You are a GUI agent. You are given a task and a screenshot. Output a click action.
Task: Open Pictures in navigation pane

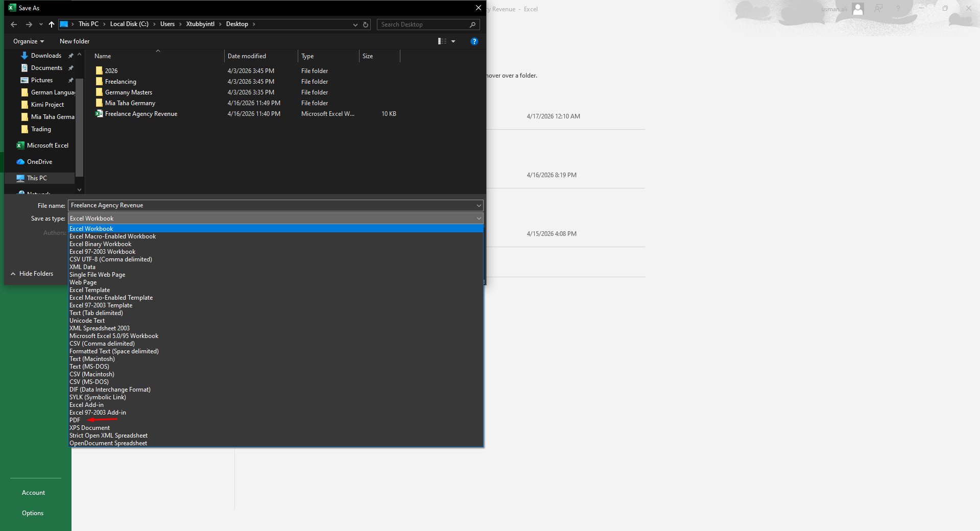42,80
